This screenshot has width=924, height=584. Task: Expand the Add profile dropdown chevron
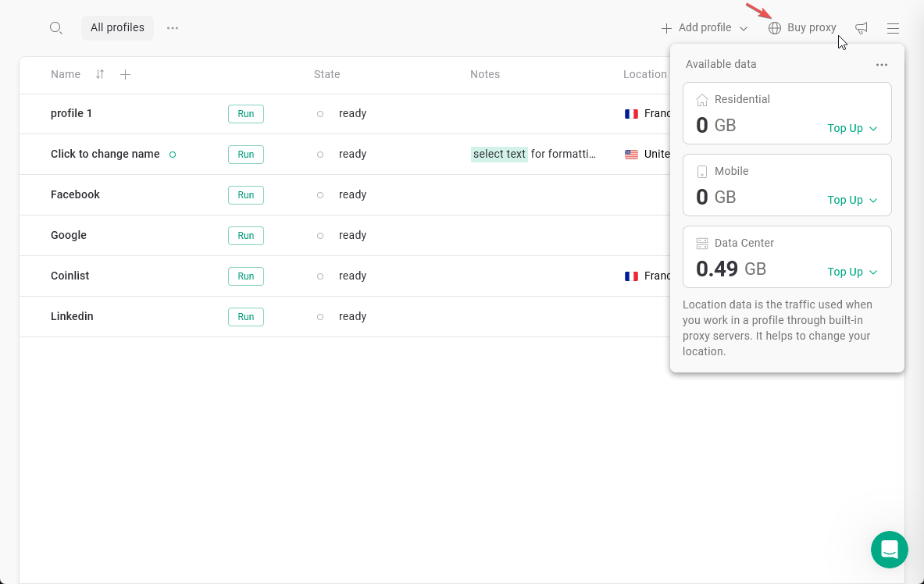[744, 28]
